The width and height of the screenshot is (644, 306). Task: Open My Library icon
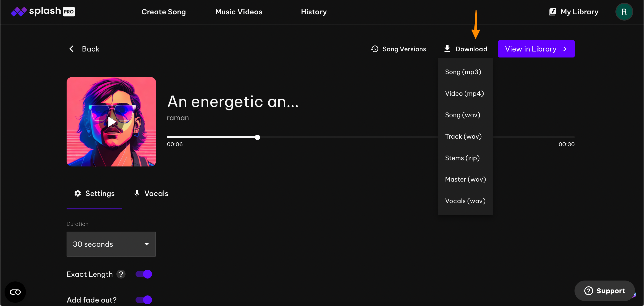[552, 12]
